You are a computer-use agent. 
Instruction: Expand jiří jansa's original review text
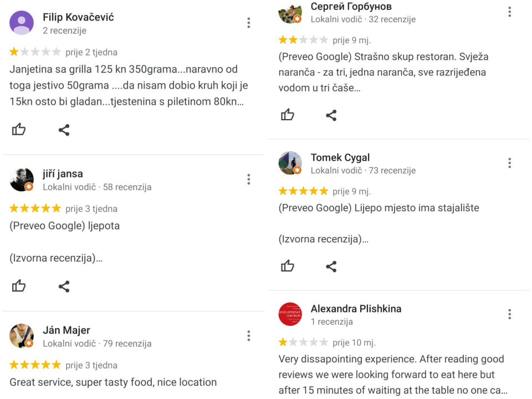point(56,258)
